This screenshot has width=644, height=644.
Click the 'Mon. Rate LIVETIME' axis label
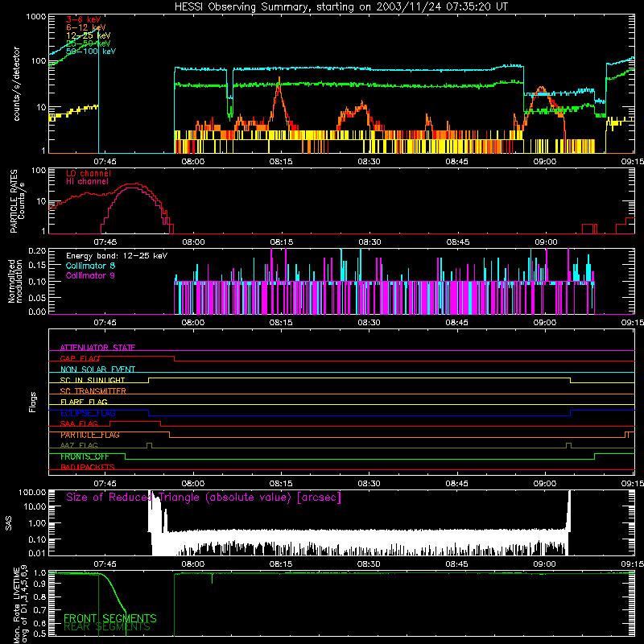pos(17,605)
